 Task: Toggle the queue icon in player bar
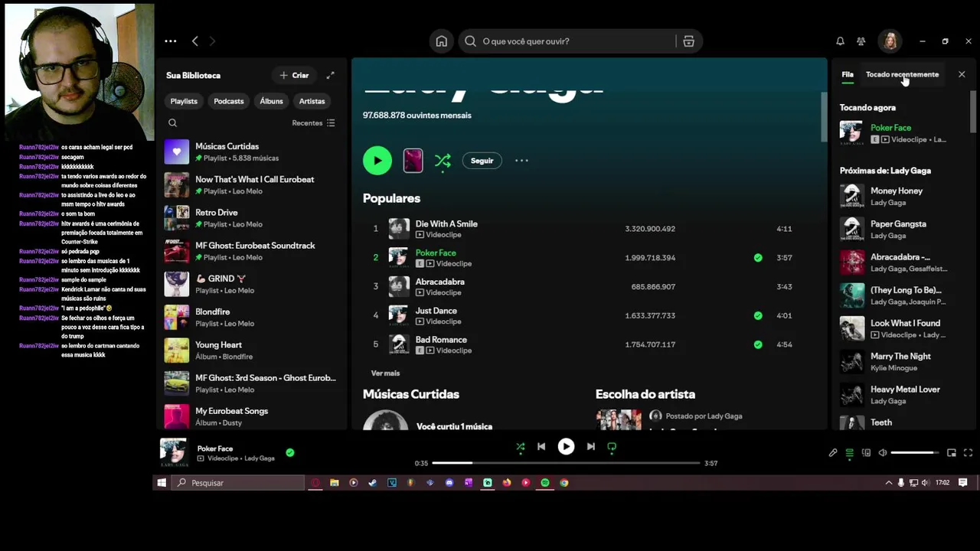point(849,453)
